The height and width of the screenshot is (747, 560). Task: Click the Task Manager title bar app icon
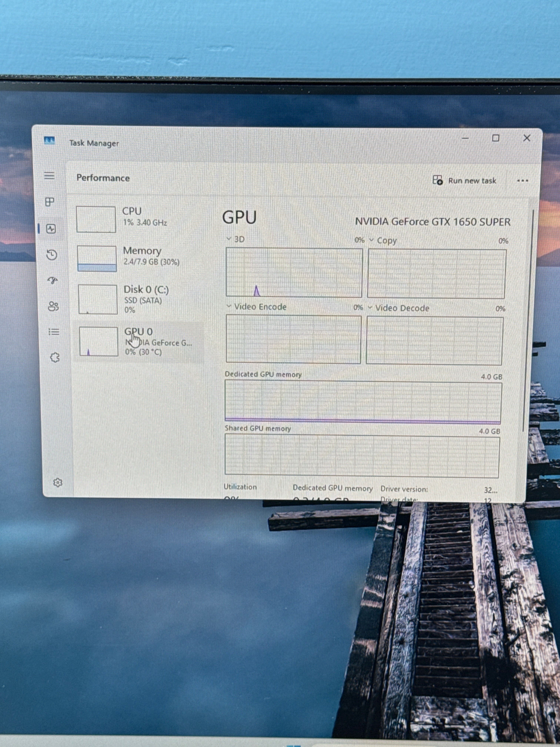tap(49, 140)
